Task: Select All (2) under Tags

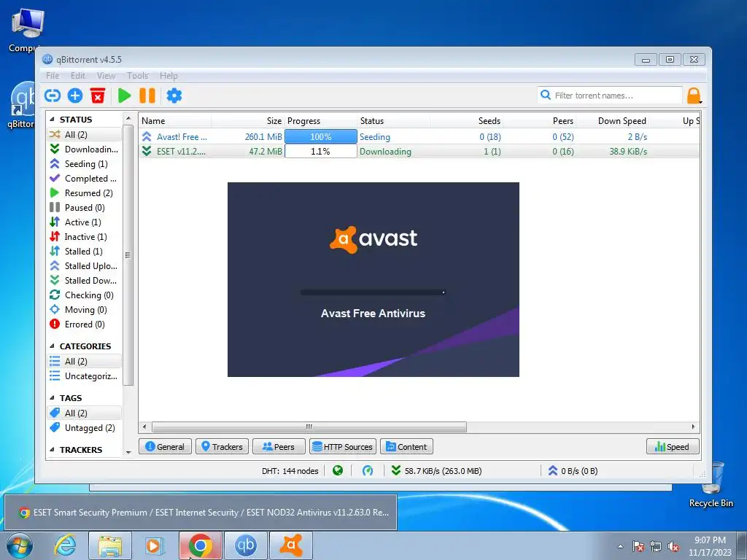Action: [85, 413]
